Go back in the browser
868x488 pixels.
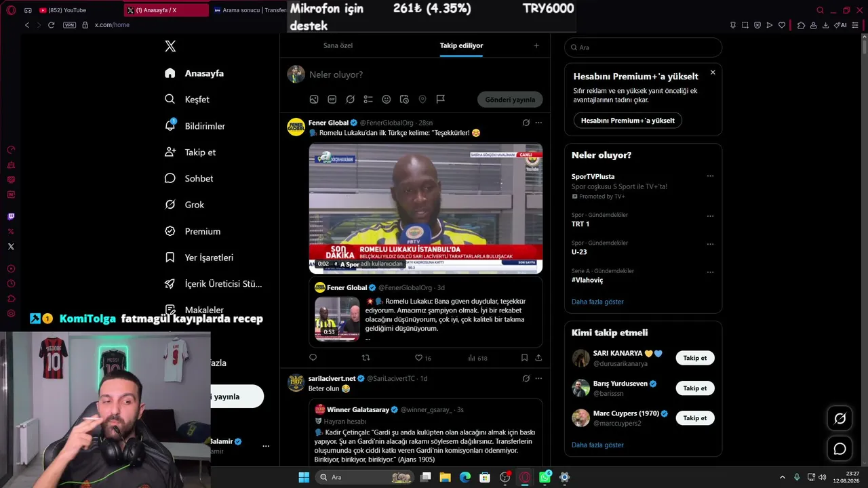[27, 25]
